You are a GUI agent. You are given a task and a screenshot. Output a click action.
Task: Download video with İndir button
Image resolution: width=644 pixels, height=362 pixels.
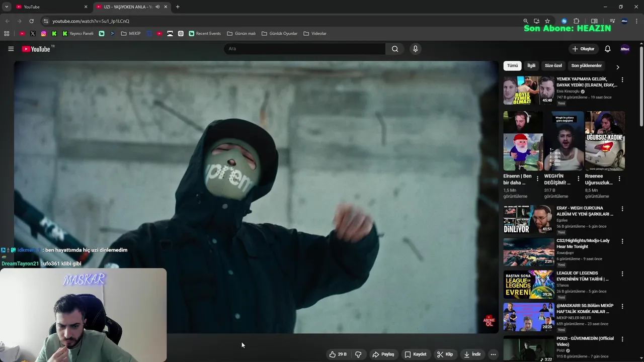click(472, 354)
